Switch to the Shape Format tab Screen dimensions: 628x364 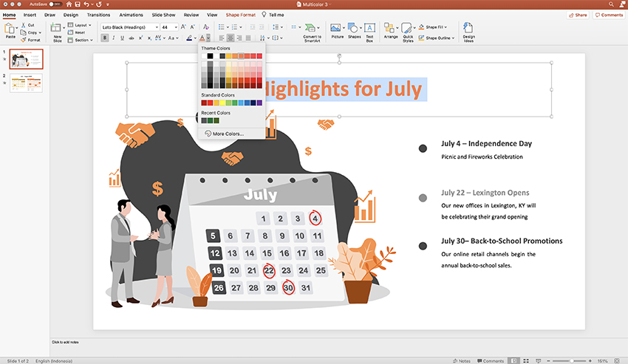pyautogui.click(x=240, y=15)
